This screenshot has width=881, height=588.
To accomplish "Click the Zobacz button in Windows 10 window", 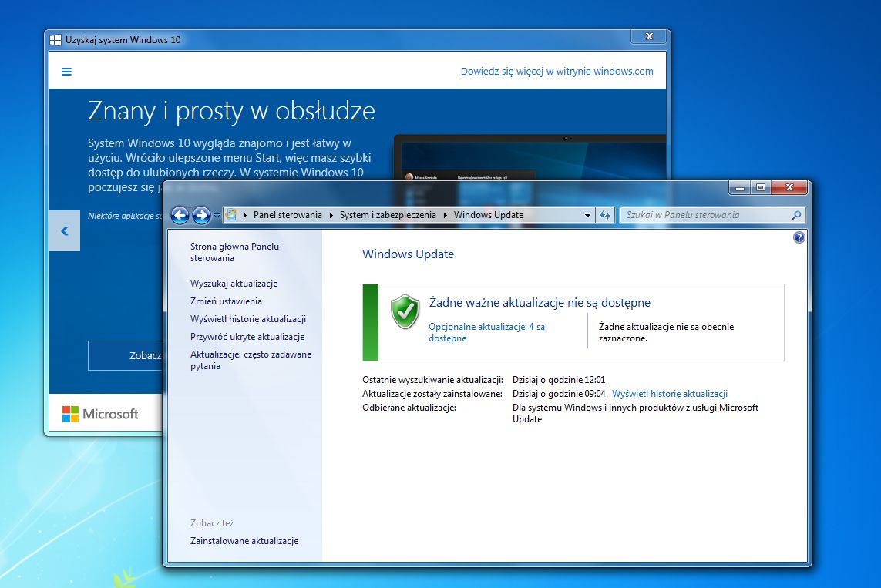I will tap(125, 355).
